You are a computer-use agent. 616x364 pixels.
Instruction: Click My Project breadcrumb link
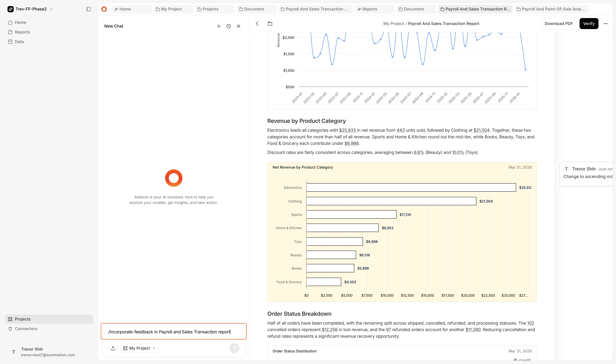(393, 24)
